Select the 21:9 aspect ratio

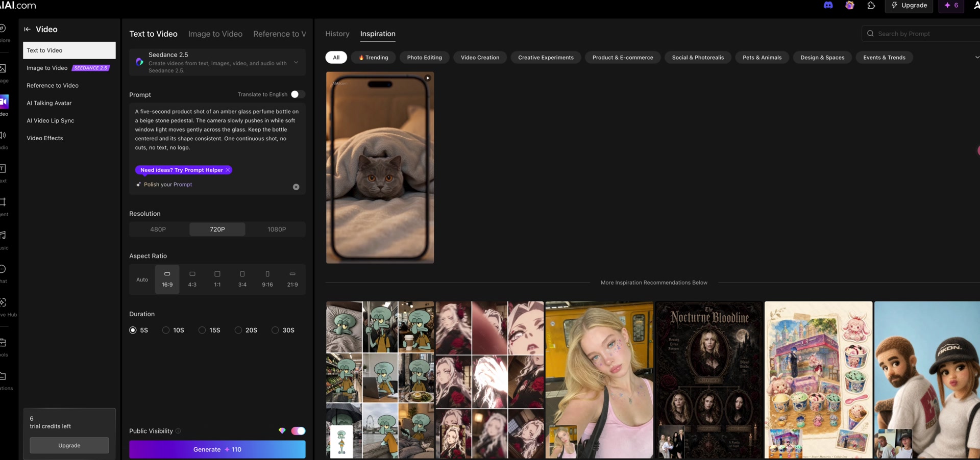click(x=292, y=279)
